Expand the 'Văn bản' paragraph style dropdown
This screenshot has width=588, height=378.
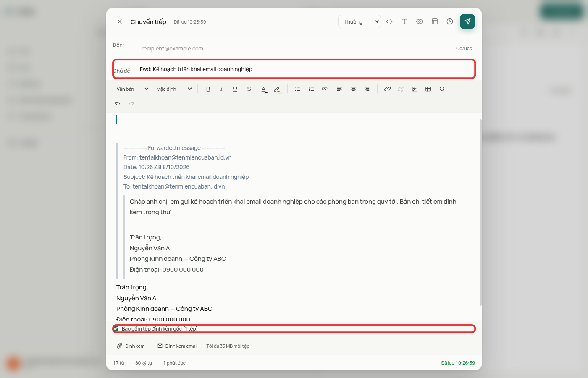132,89
